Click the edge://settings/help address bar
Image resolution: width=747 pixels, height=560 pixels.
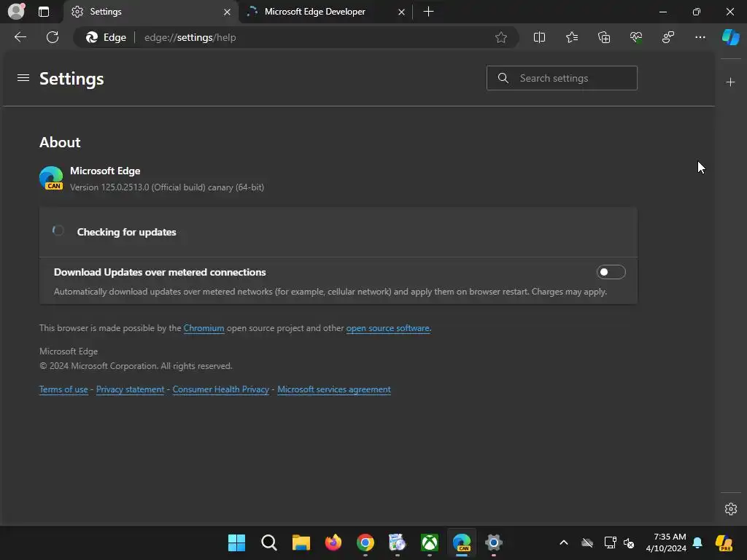[190, 37]
